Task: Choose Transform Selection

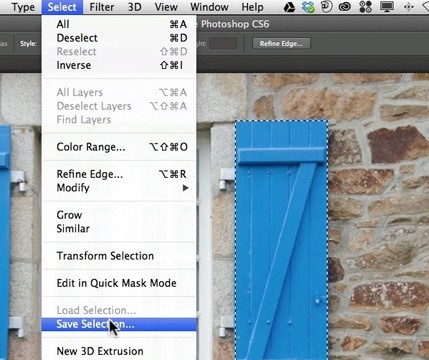Action: (119, 256)
